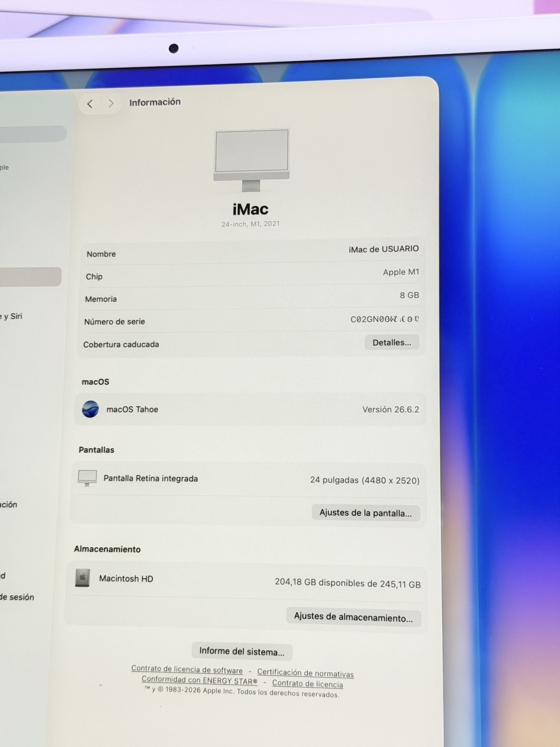The height and width of the screenshot is (747, 560).
Task: Open Informe del sistema
Action: (x=242, y=651)
